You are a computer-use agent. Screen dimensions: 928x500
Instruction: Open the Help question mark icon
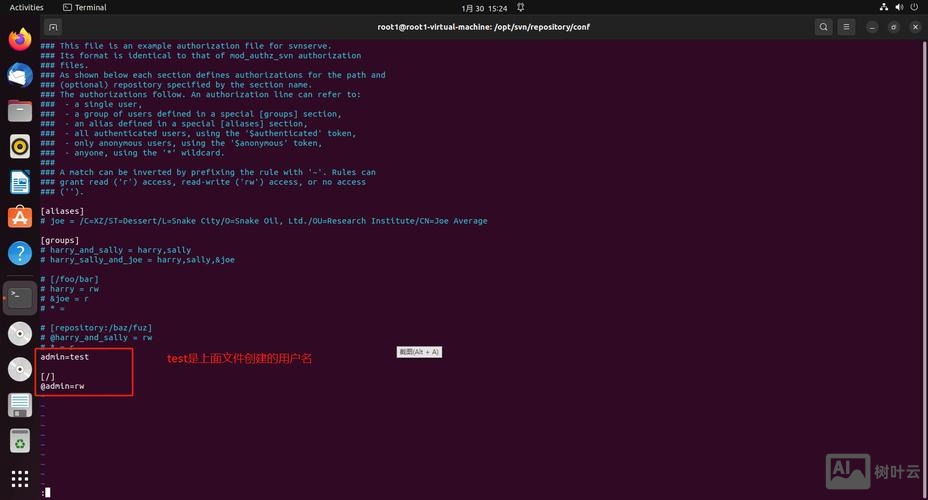tap(20, 253)
